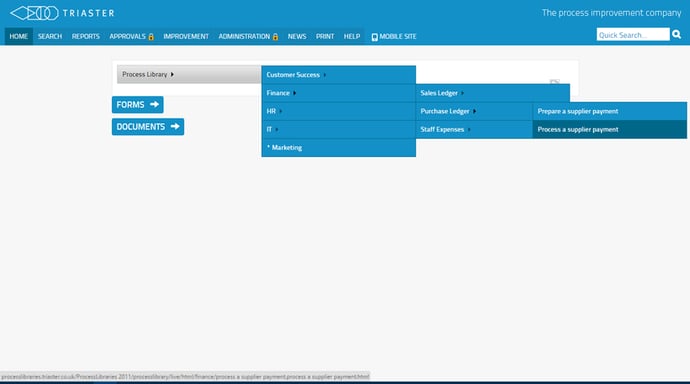This screenshot has width=690, height=384.
Task: Select Prepare a supplier payment
Action: point(609,111)
